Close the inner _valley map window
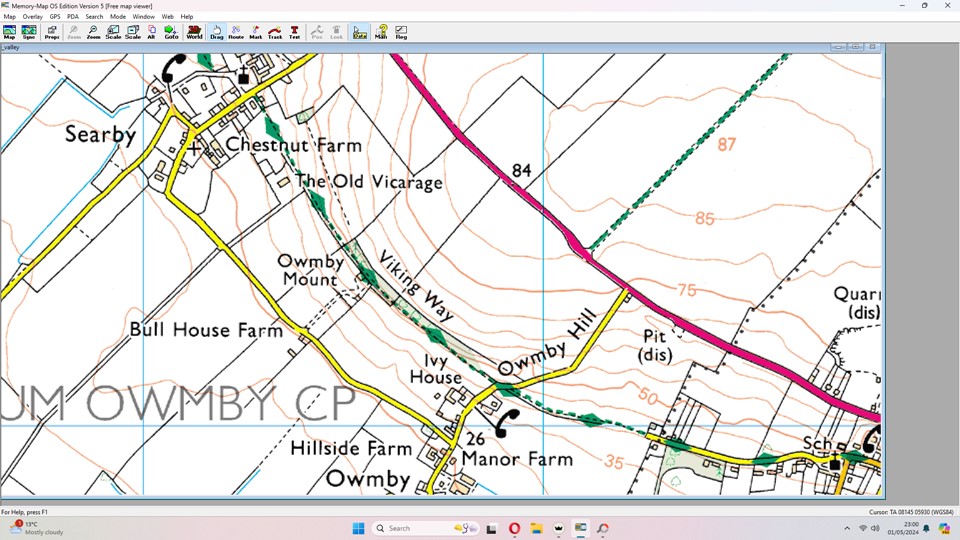The height and width of the screenshot is (540, 960). [872, 47]
